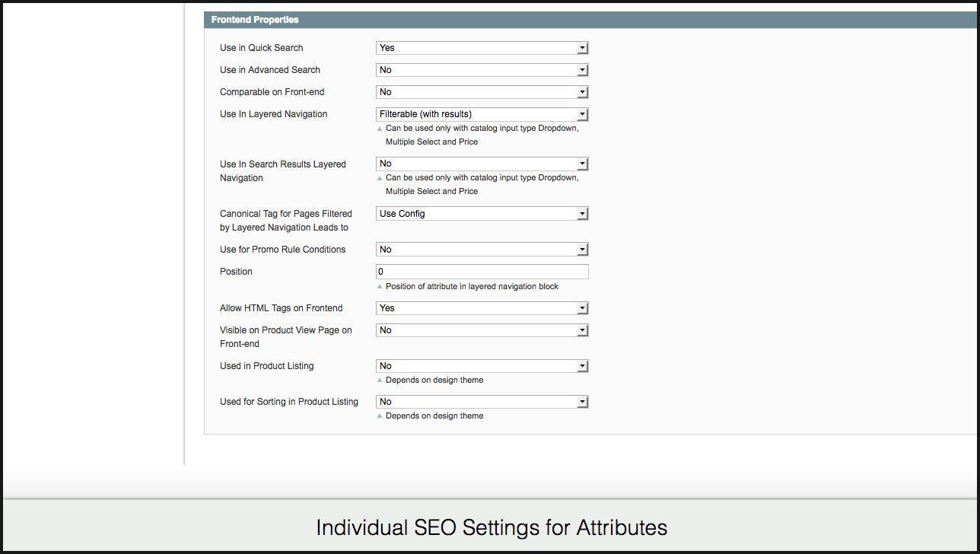Click the 'Use in Quick Search' label
Screen dimensions: 980x554
pos(261,48)
